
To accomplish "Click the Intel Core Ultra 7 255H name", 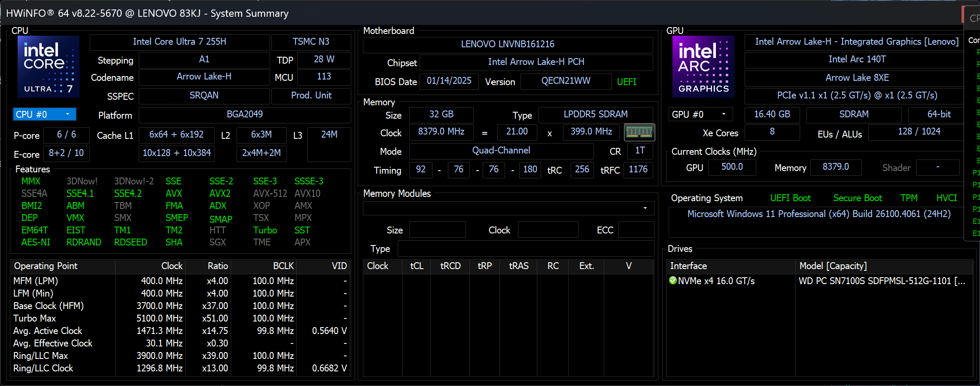I will point(180,42).
